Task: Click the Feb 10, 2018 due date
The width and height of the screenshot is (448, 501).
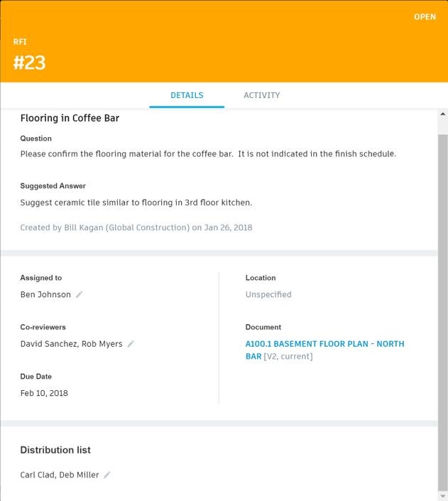Action: [44, 393]
